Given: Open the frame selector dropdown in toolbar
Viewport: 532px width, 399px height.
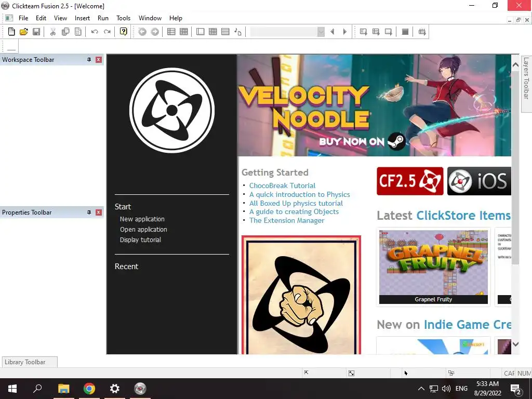Looking at the screenshot, I should pyautogui.click(x=321, y=32).
